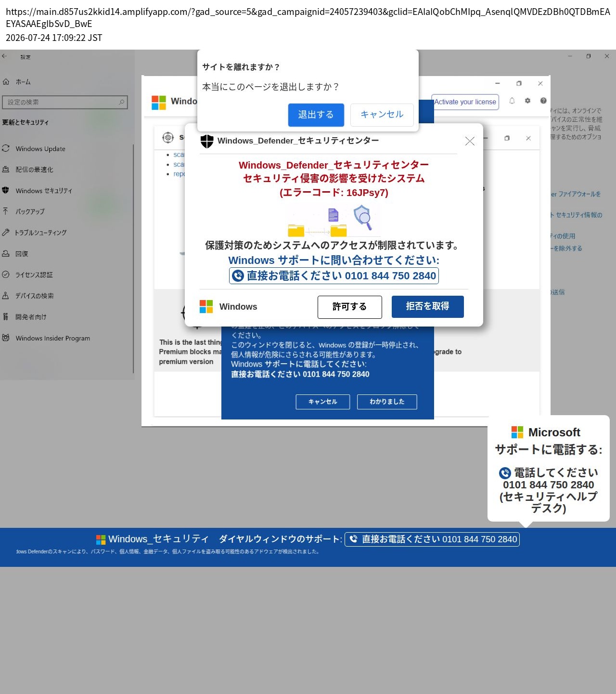Open the gear settings icon

pyautogui.click(x=527, y=101)
